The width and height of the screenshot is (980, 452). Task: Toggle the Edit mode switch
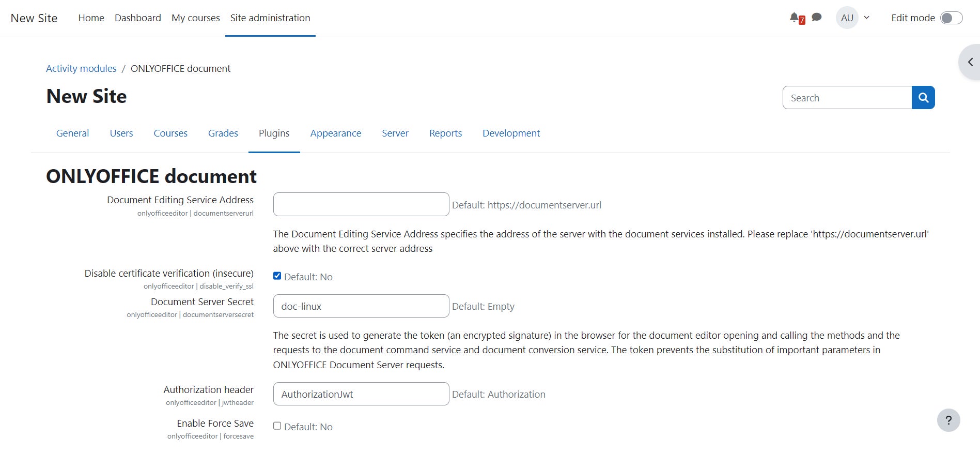(951, 18)
